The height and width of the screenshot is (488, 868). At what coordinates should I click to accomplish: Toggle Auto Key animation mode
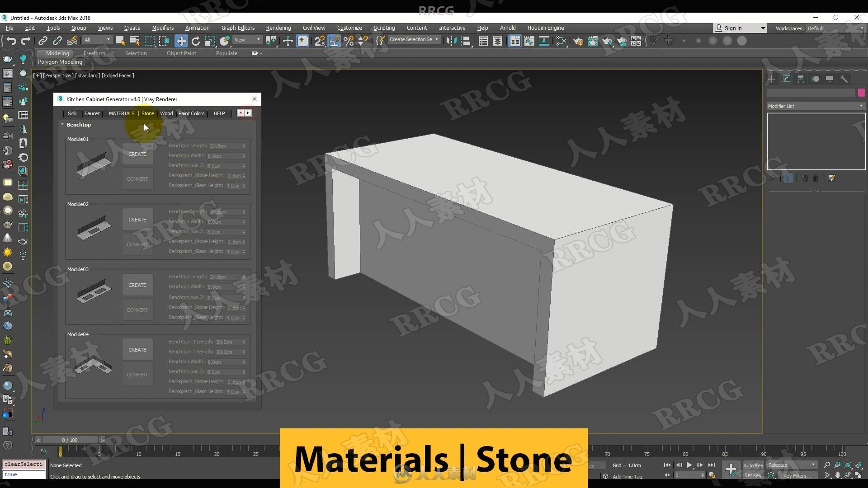click(753, 465)
